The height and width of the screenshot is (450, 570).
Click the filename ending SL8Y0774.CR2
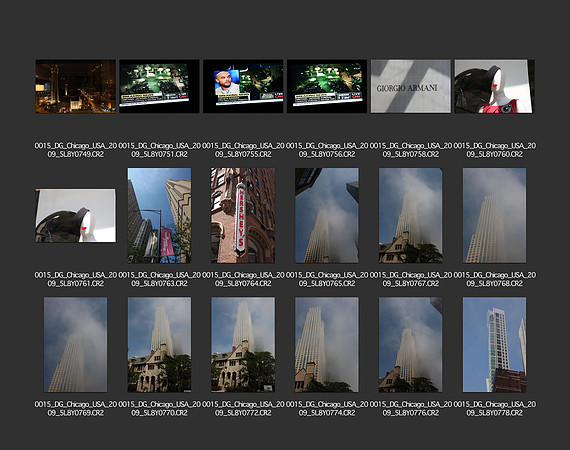point(327,409)
